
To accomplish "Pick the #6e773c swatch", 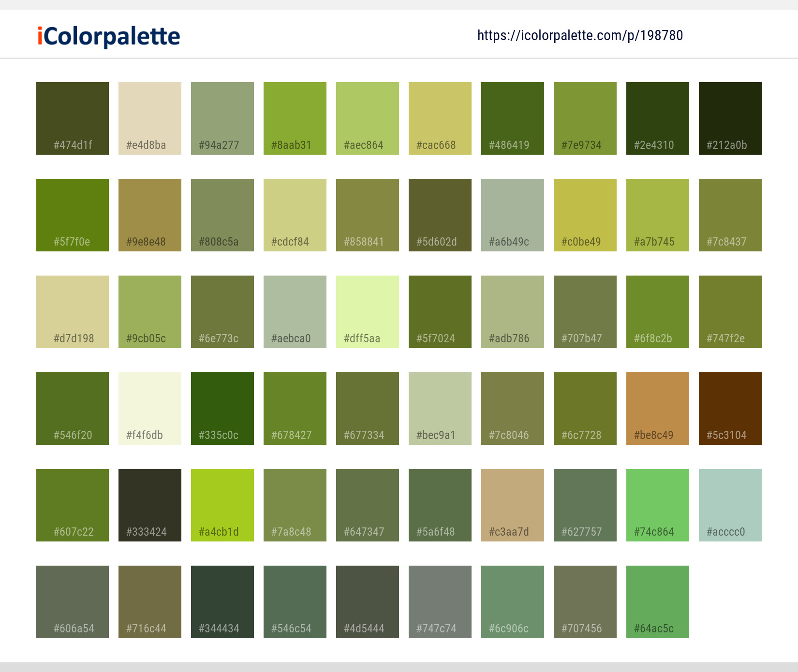I will tap(222, 312).
